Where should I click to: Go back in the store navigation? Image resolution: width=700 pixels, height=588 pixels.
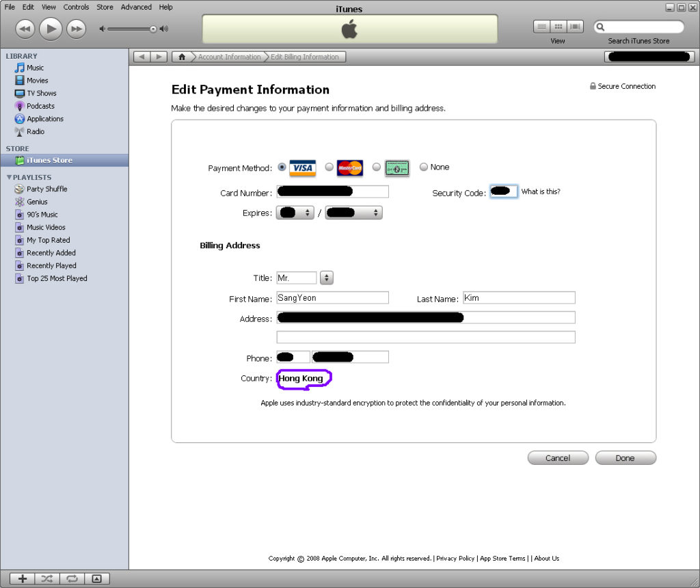click(142, 57)
